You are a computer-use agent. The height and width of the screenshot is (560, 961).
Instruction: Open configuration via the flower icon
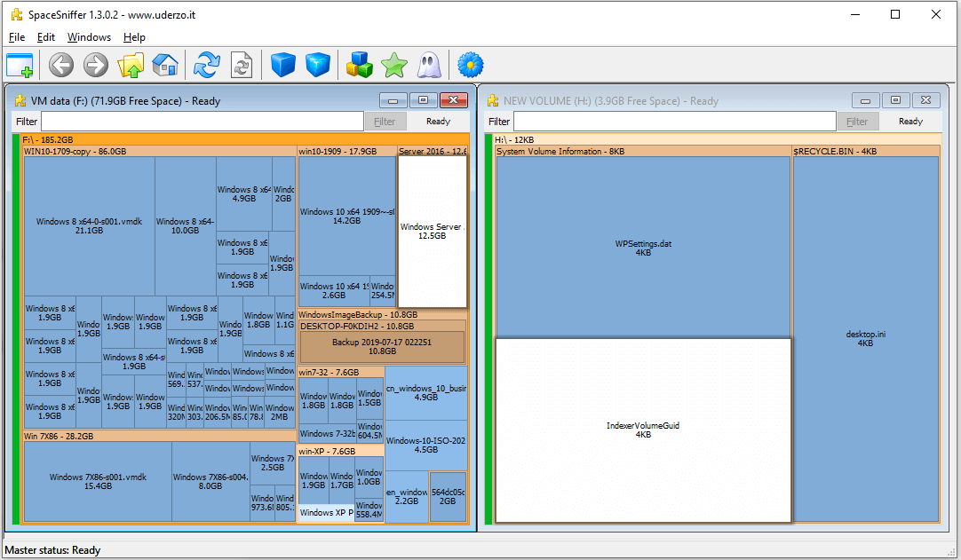coord(470,65)
